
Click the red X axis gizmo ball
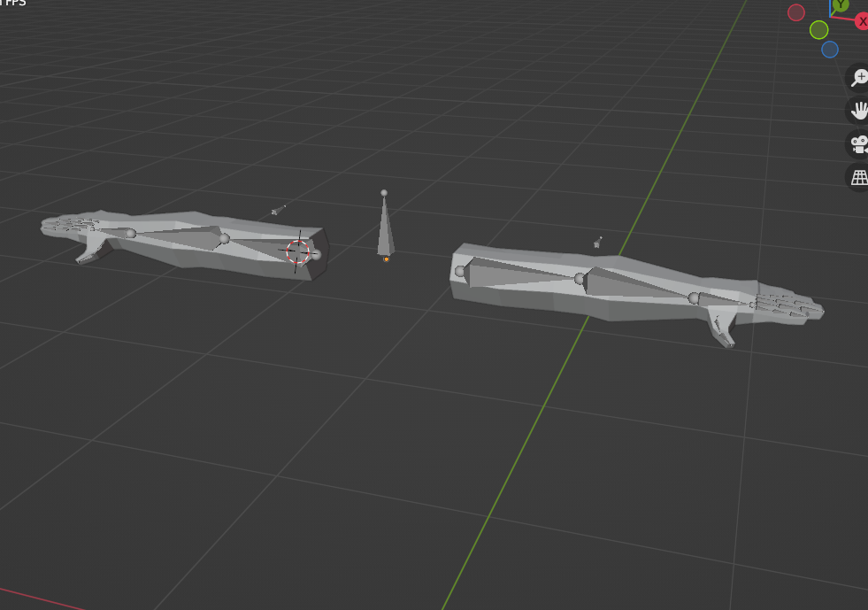click(x=861, y=21)
